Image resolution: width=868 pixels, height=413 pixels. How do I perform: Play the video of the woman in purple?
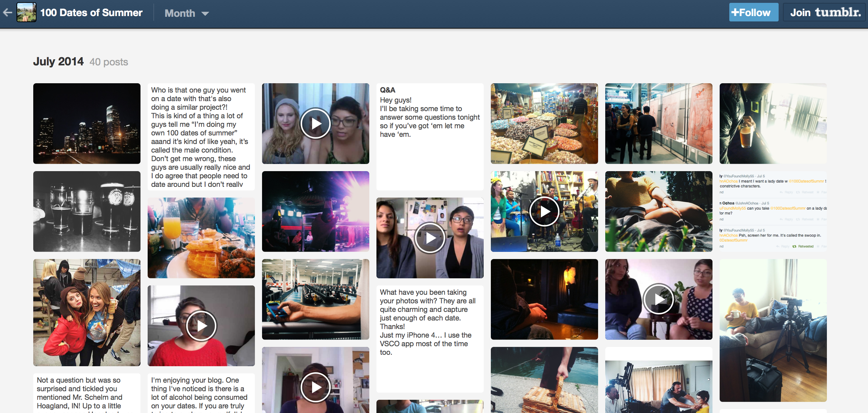pos(315,387)
